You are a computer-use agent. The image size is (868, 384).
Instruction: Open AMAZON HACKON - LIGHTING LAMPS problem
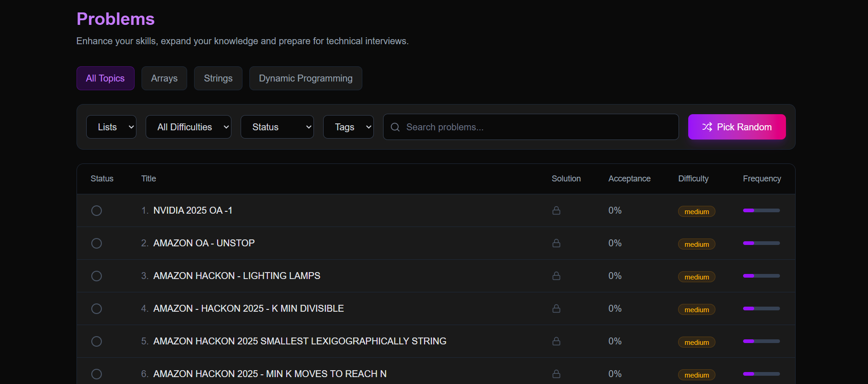(x=236, y=276)
